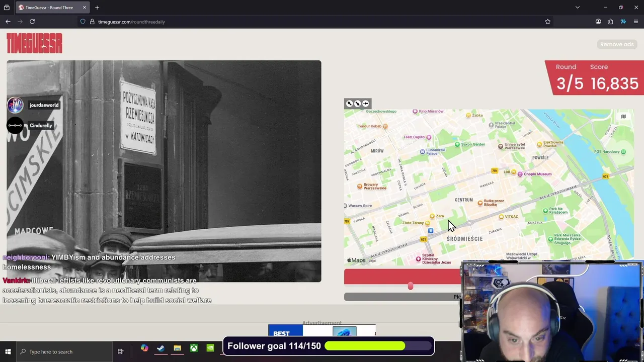The image size is (644, 362).
Task: Select the TimeGuessr - Round Three tab
Action: [x=52, y=8]
